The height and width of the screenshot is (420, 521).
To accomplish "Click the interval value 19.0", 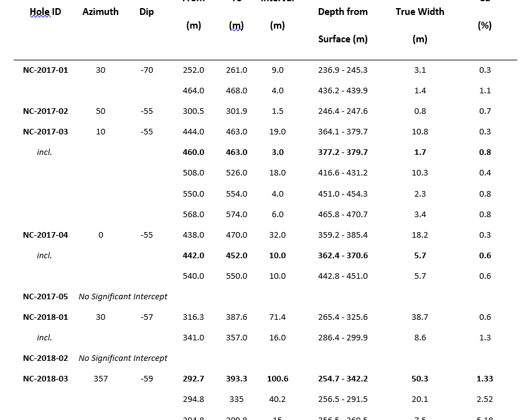I will point(278,132).
